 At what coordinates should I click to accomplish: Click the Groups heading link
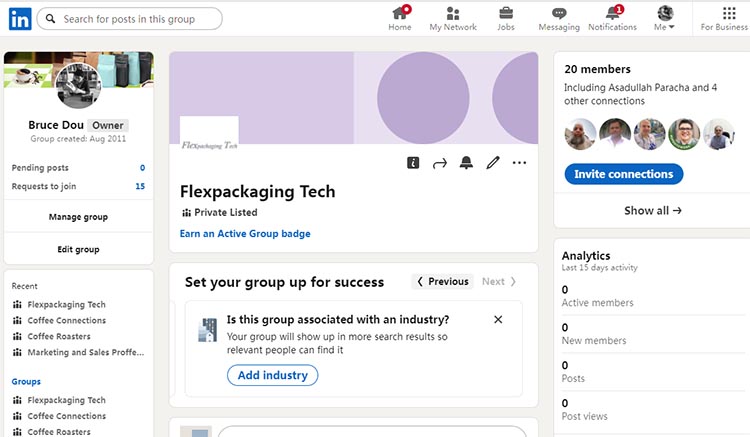coord(26,382)
